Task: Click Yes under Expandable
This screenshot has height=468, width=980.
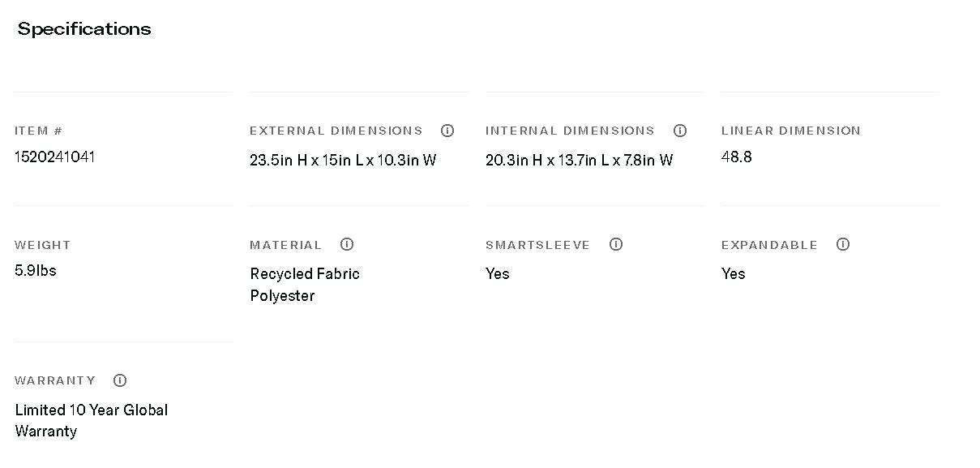Action: (x=733, y=273)
